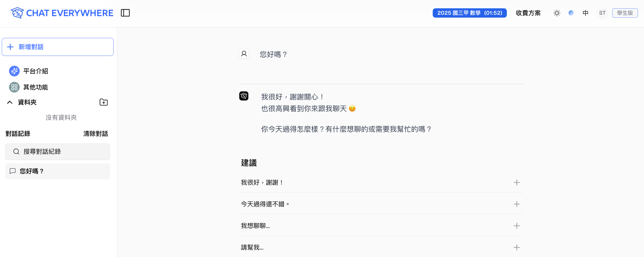Open 收費方案 pricing page
The width and height of the screenshot is (644, 257).
pyautogui.click(x=528, y=13)
